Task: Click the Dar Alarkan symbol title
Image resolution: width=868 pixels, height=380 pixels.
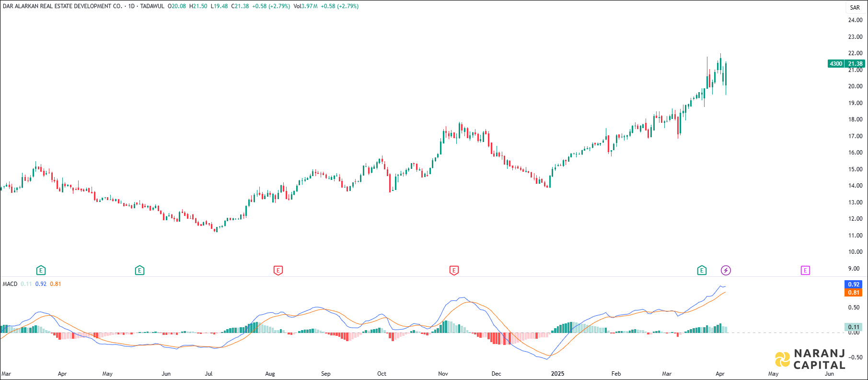Action: tap(62, 6)
